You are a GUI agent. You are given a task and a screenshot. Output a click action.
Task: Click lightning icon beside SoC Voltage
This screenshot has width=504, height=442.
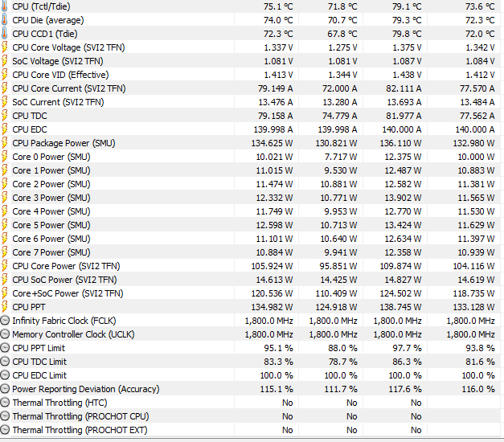(x=5, y=61)
